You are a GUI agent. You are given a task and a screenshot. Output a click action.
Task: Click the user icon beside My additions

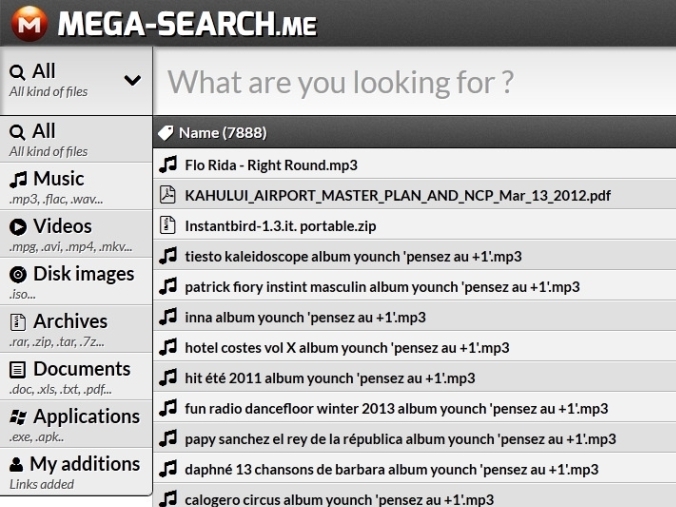(16, 464)
